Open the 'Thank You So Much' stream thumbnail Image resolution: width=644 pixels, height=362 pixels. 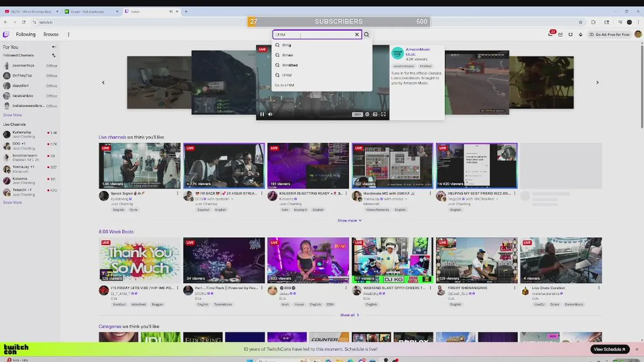click(x=140, y=260)
